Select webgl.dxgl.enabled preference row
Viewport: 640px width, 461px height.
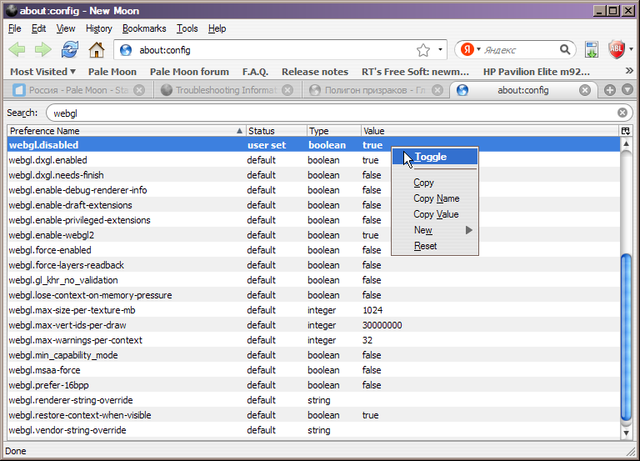[313, 160]
